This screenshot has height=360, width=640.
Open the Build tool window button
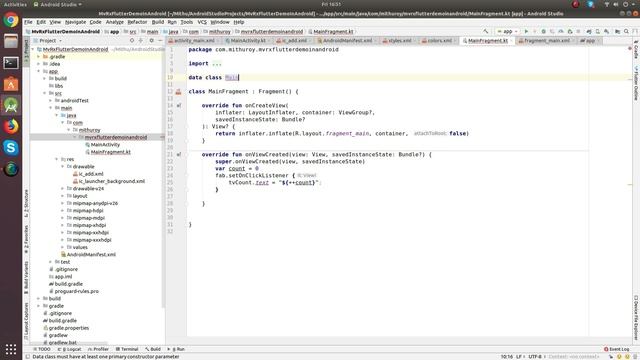[153, 349]
